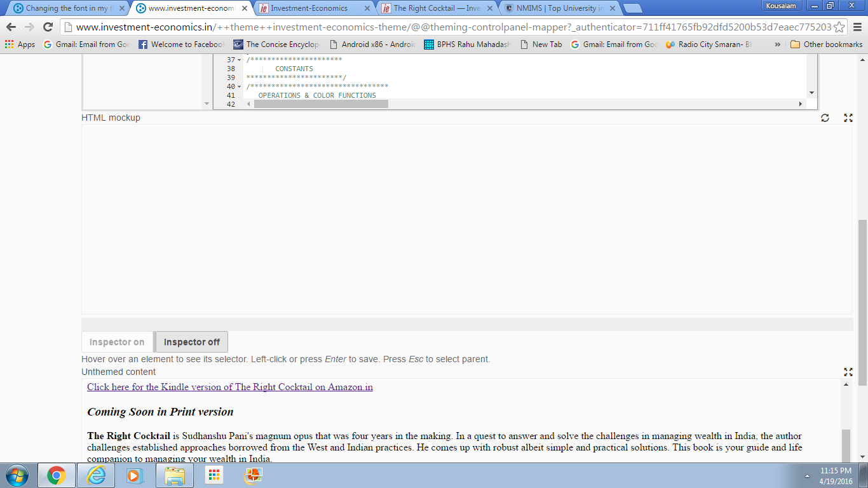Open the Android x86 bookmark
This screenshot has width=868, height=488.
(372, 44)
